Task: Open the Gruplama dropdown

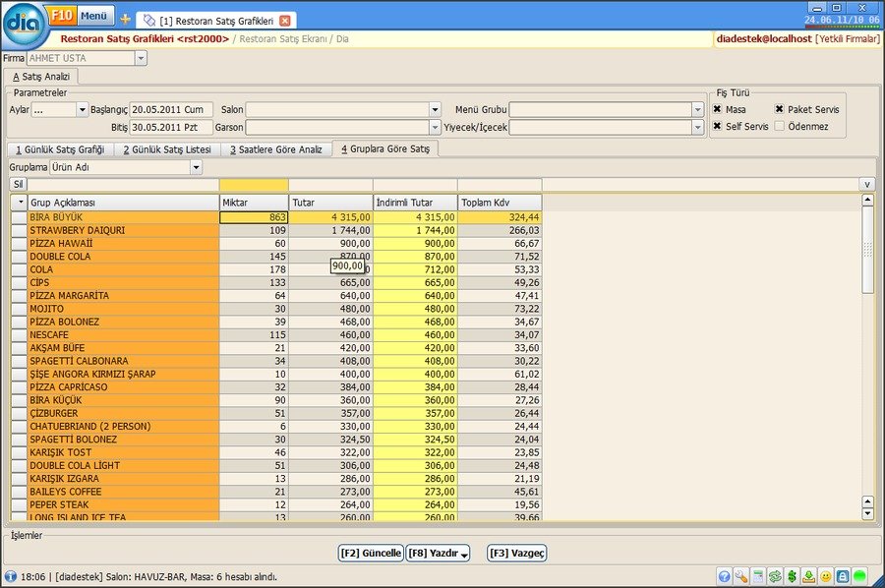Action: click(196, 167)
